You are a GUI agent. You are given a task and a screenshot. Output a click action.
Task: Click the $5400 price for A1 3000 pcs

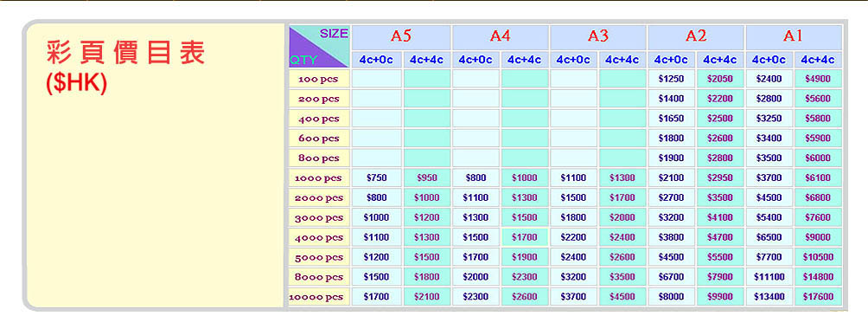click(x=769, y=217)
